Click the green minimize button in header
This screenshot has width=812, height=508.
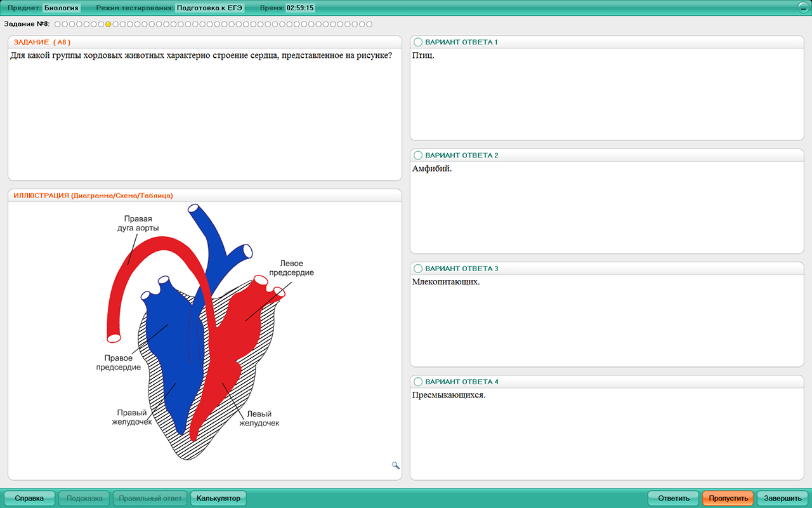pyautogui.click(x=803, y=8)
